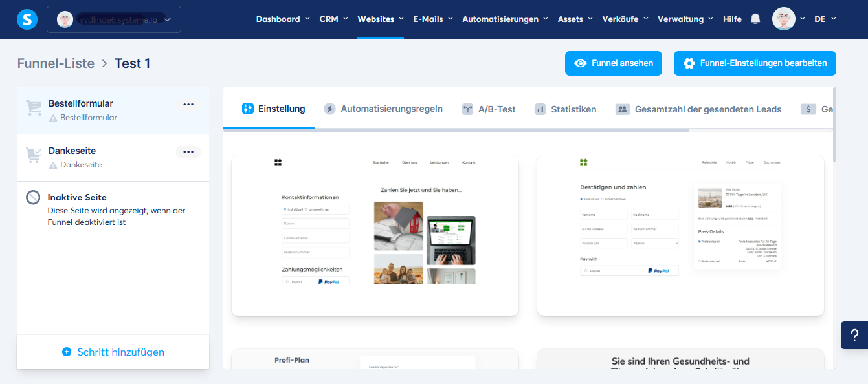Click the plus icon beside Schritt hinzufügen

67,352
